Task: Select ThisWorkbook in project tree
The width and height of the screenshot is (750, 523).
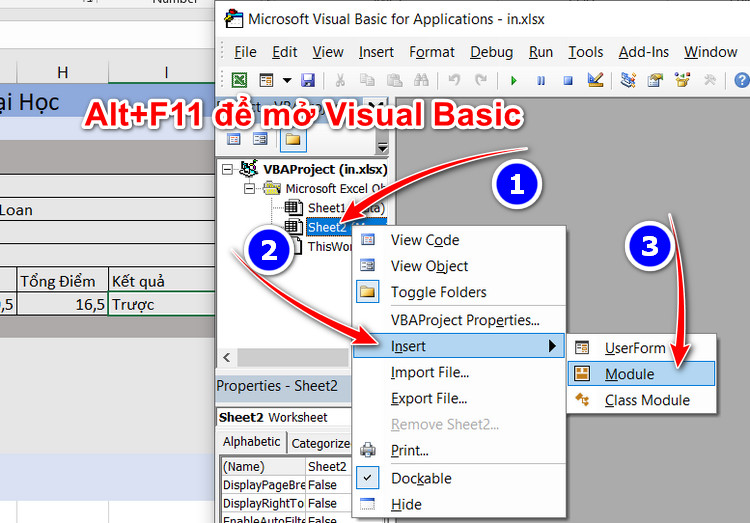Action: click(330, 246)
